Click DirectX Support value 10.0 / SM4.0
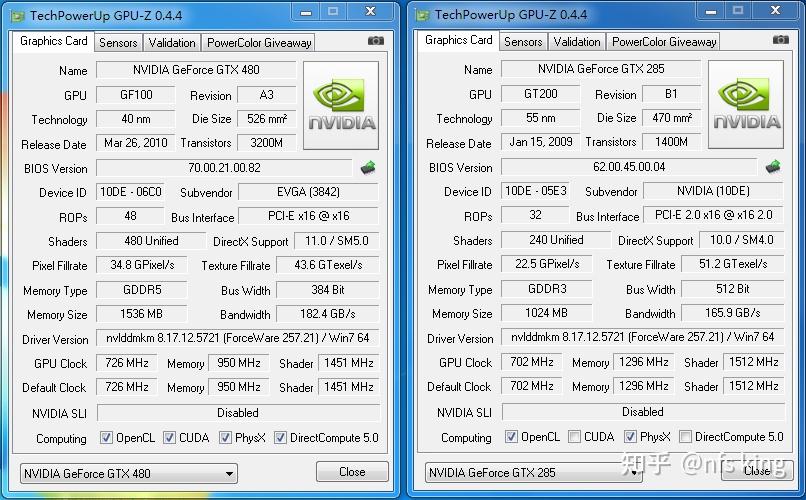The width and height of the screenshot is (806, 500). [742, 239]
